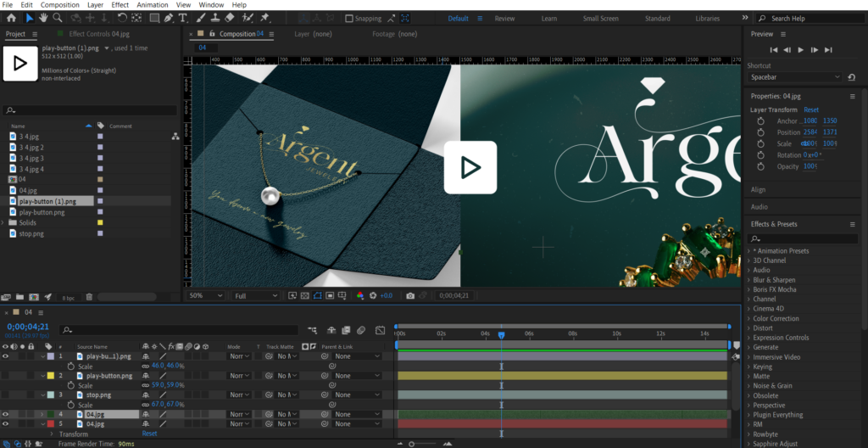Enable the Snapping checkbox
Screen dimensions: 868x448
348,19
